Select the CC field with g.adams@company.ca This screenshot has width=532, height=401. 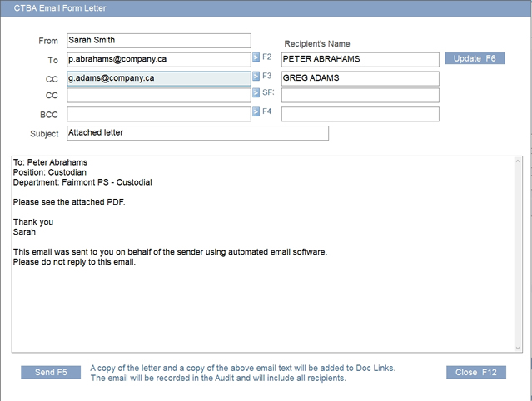point(158,78)
